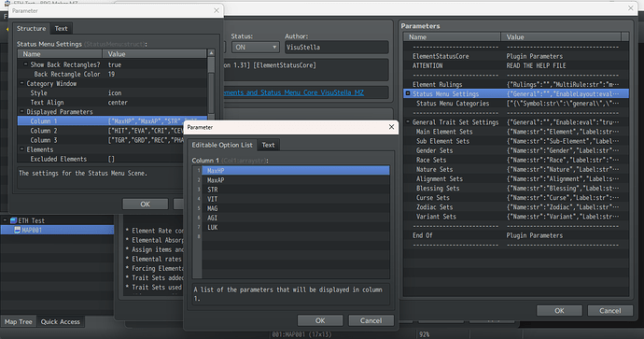Collapse Elements group in structure list
This screenshot has width=644, height=339.
[21, 149]
